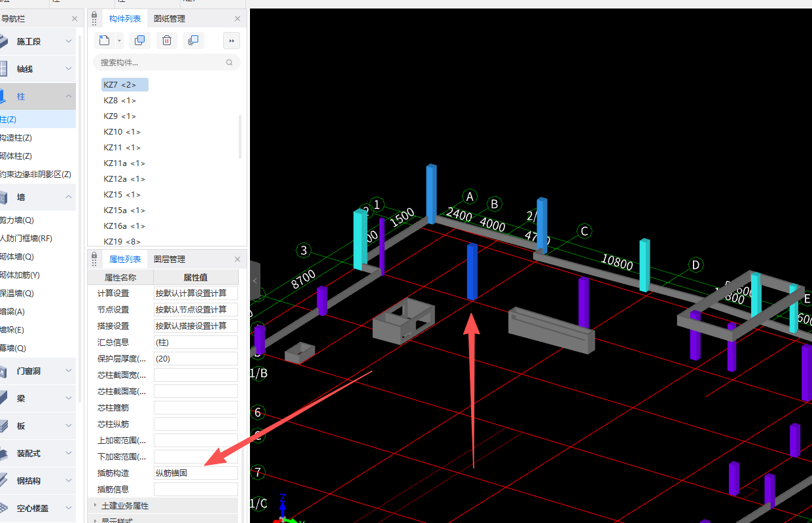Switch to the 图纸管理 tab

[x=169, y=19]
